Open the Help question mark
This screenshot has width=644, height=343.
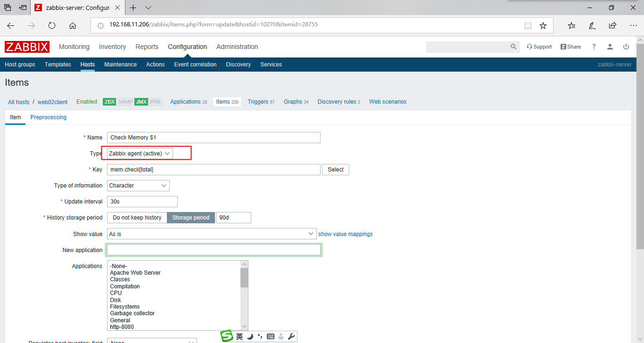point(594,47)
